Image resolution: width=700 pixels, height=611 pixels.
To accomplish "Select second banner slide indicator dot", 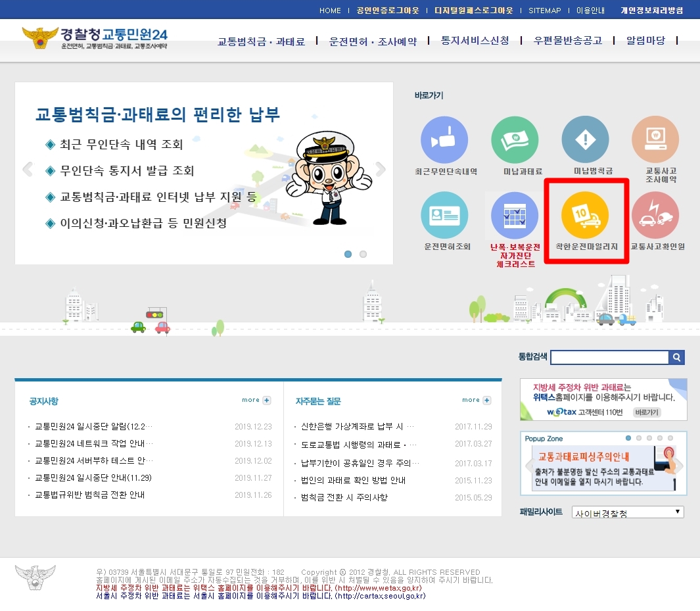I will click(363, 254).
